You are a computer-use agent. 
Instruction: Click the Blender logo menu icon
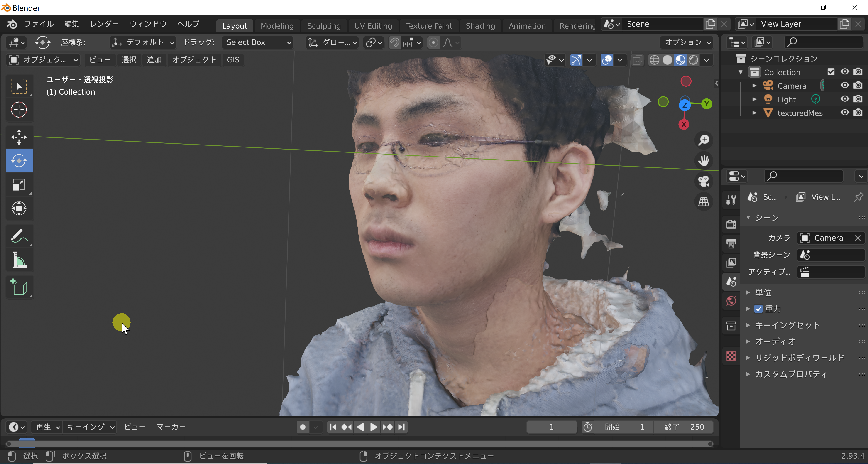click(x=12, y=24)
